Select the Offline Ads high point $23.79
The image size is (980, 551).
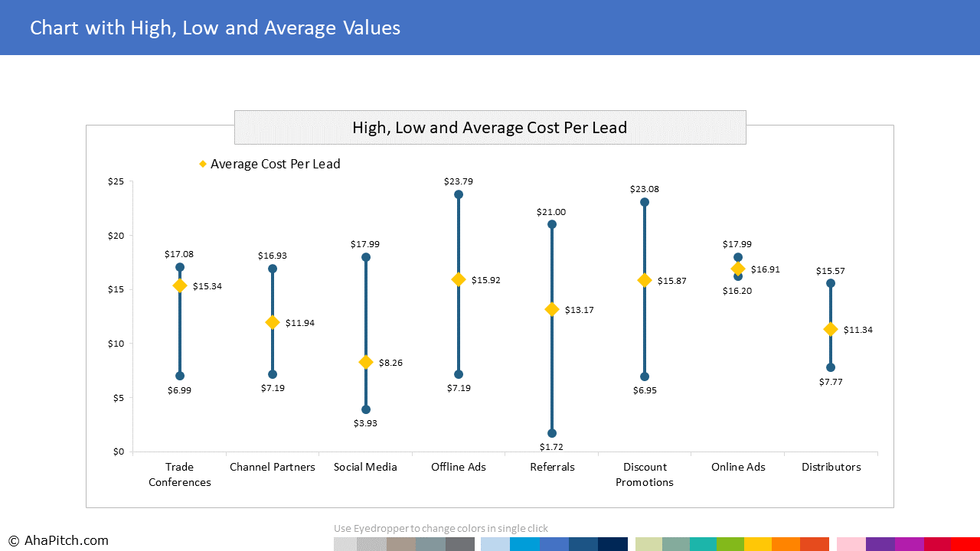click(x=459, y=194)
